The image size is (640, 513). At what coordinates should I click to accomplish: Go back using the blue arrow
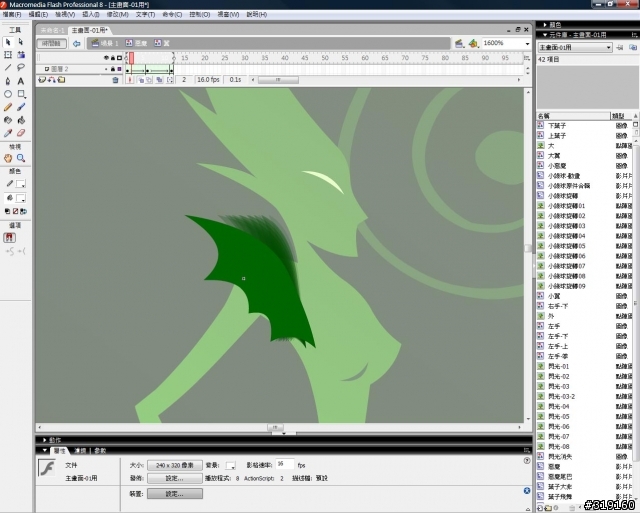tap(76, 43)
